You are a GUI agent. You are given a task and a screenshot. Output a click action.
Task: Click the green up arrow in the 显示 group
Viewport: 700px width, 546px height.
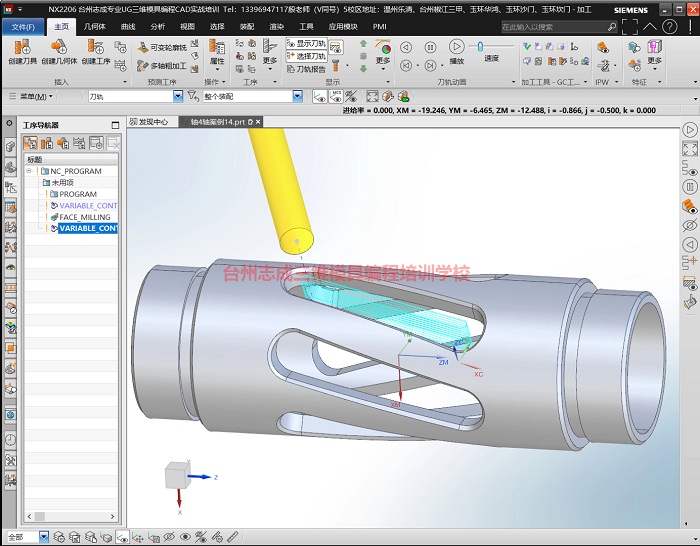pyautogui.click(x=363, y=44)
